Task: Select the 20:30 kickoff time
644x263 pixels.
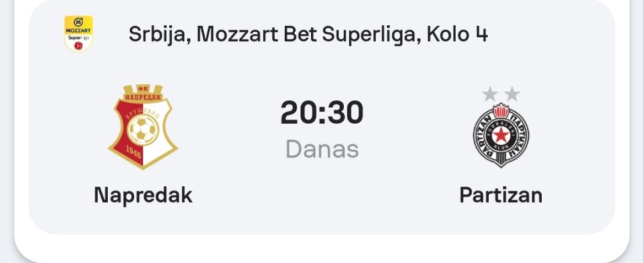Action: pos(322,113)
